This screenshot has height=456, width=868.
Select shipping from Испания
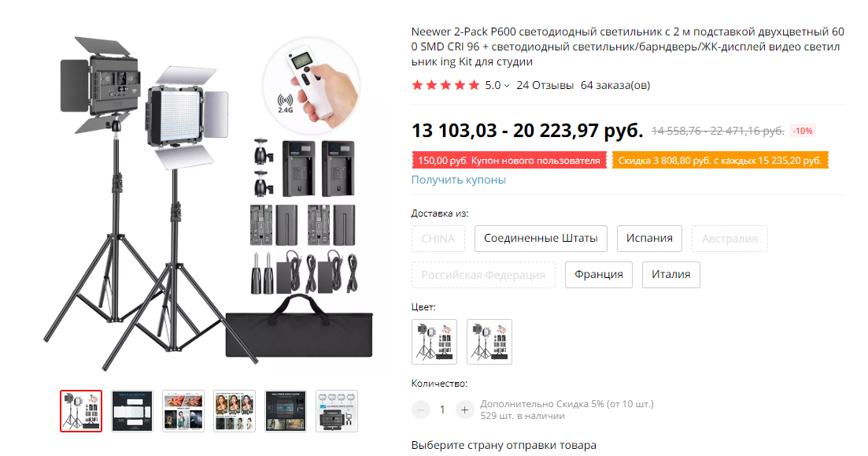tap(649, 239)
